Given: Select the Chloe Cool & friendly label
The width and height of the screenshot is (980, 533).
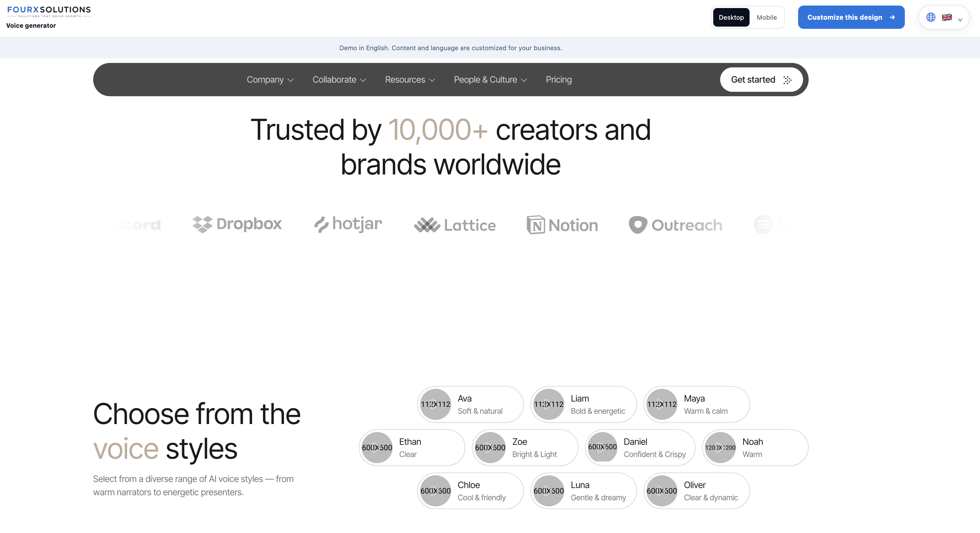Looking at the screenshot, I should pyautogui.click(x=481, y=491).
